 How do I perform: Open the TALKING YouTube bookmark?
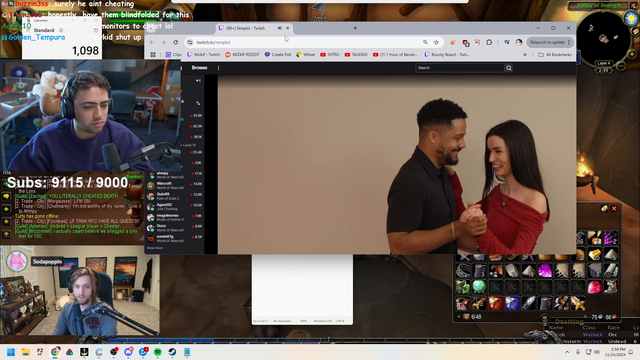[356, 55]
